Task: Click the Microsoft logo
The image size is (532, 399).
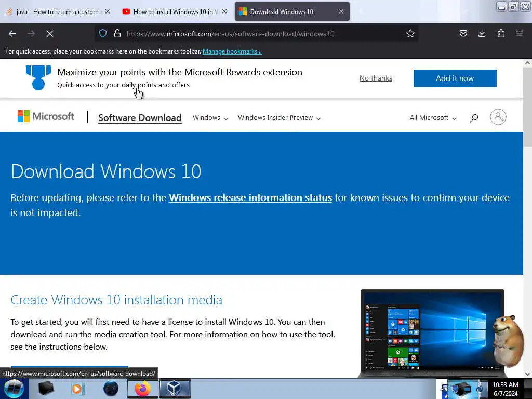Action: coord(46,116)
